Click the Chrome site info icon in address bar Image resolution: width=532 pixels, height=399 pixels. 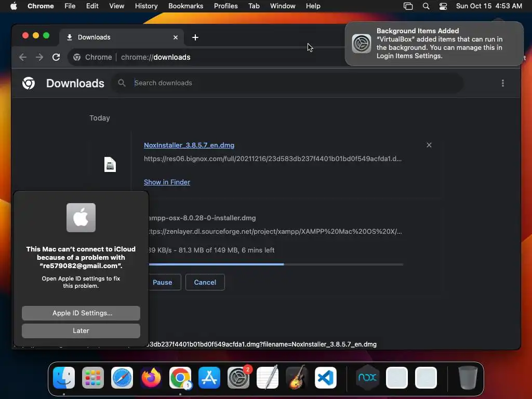point(77,57)
